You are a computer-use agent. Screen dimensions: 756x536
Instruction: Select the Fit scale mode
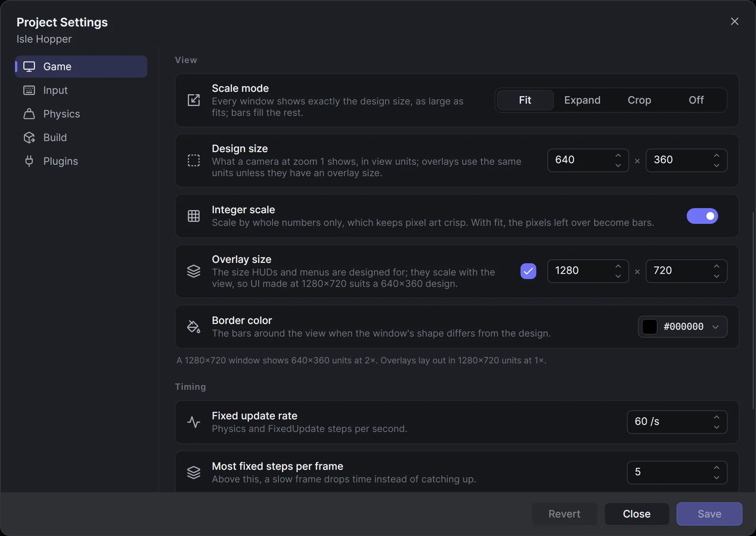pyautogui.click(x=525, y=100)
